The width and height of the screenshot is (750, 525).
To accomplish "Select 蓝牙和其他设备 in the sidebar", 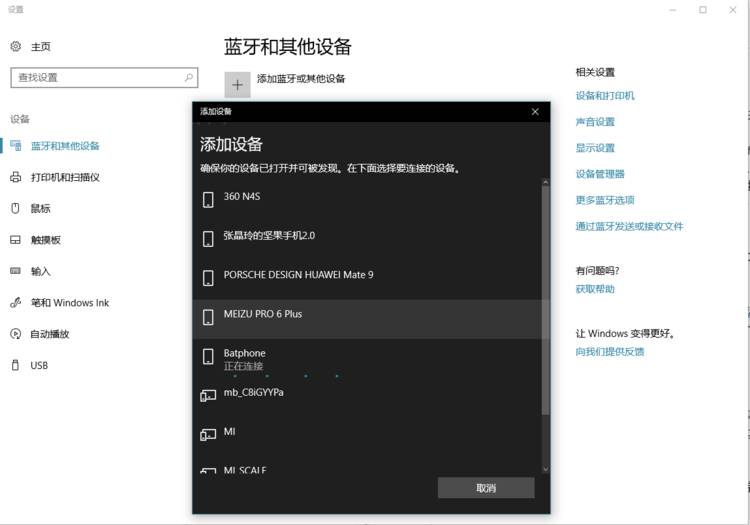I will 65,146.
